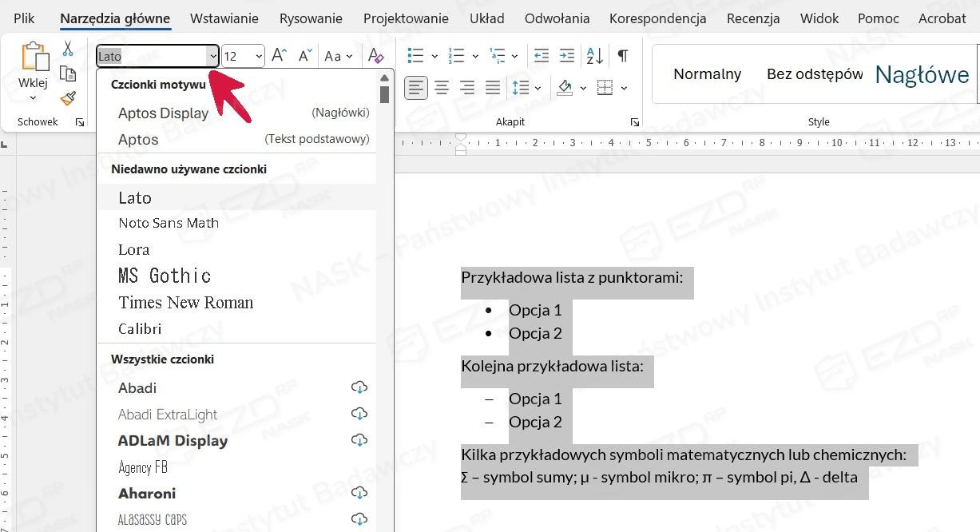Choose Times New Roman from recent fonts
The width and height of the screenshot is (980, 532).
click(185, 303)
